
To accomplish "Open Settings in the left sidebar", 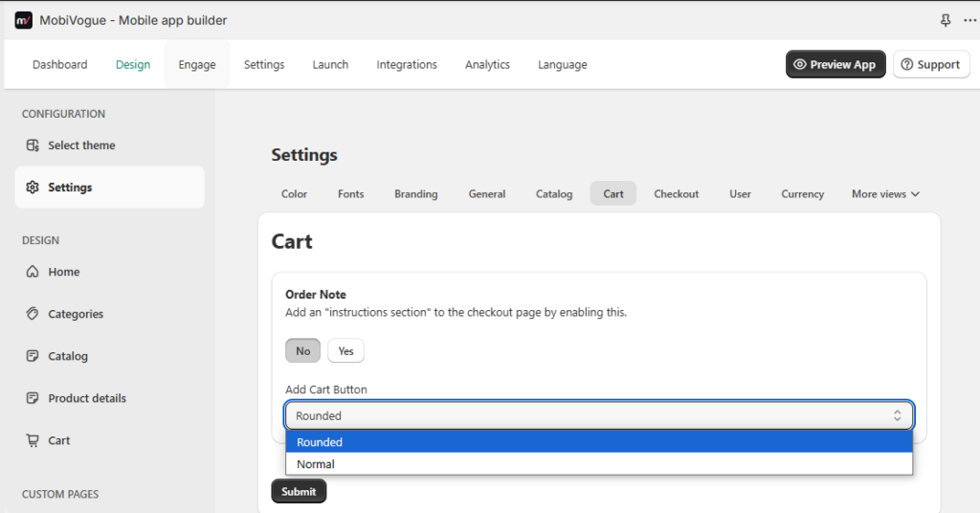I will tap(110, 187).
